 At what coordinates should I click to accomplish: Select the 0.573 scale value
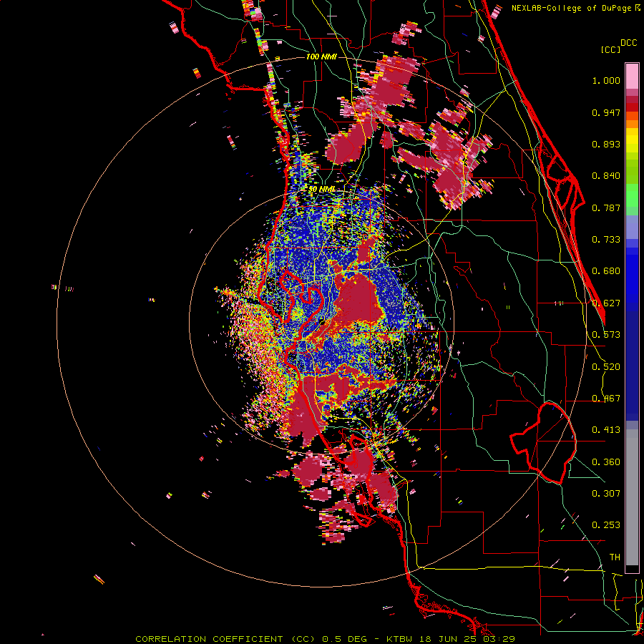(x=606, y=335)
